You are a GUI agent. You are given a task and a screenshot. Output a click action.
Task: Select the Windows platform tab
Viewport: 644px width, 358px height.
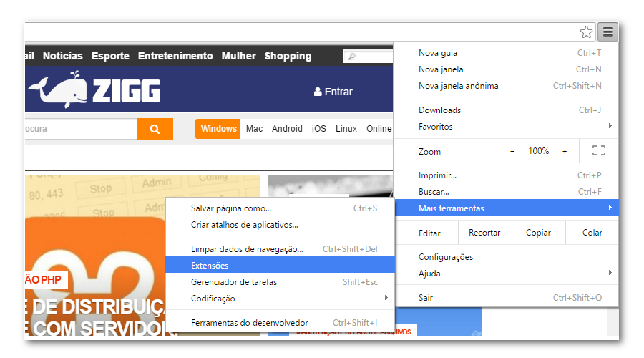218,129
